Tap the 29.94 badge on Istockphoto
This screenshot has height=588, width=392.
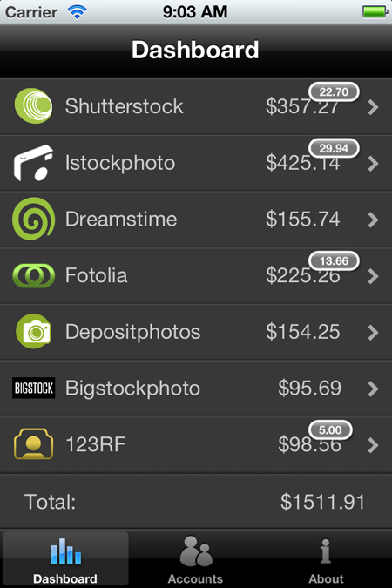[334, 148]
